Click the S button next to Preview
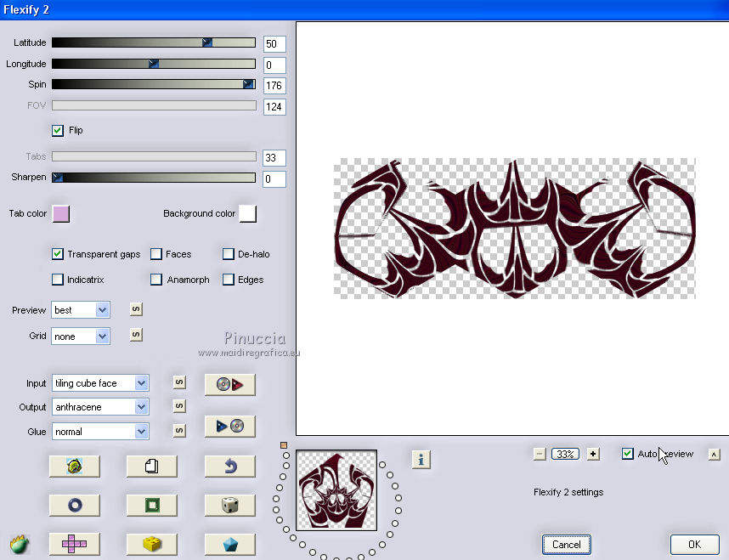The image size is (729, 560). (136, 309)
